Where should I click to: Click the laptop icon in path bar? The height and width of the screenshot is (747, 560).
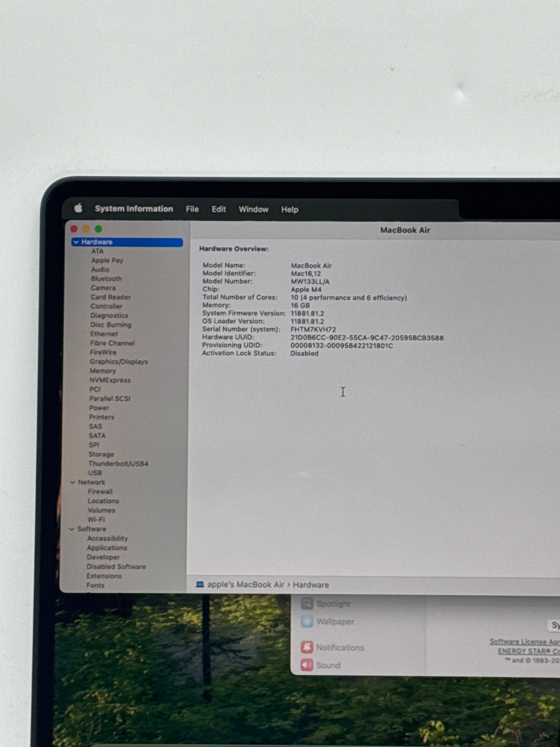click(200, 584)
